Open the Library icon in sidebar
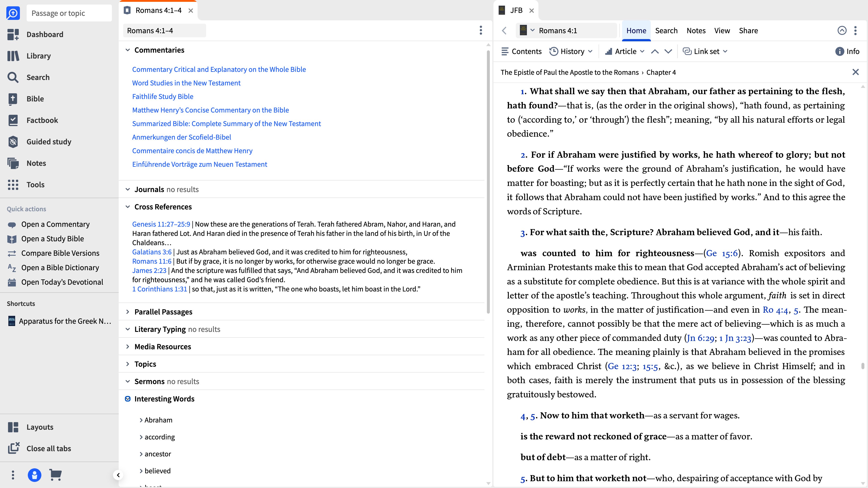The width and height of the screenshot is (868, 488). pyautogui.click(x=13, y=56)
